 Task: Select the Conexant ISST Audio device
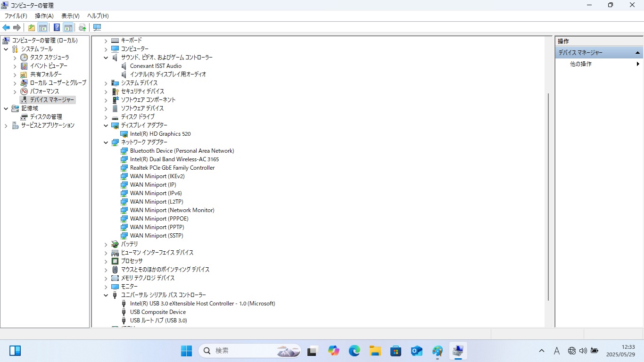(156, 66)
